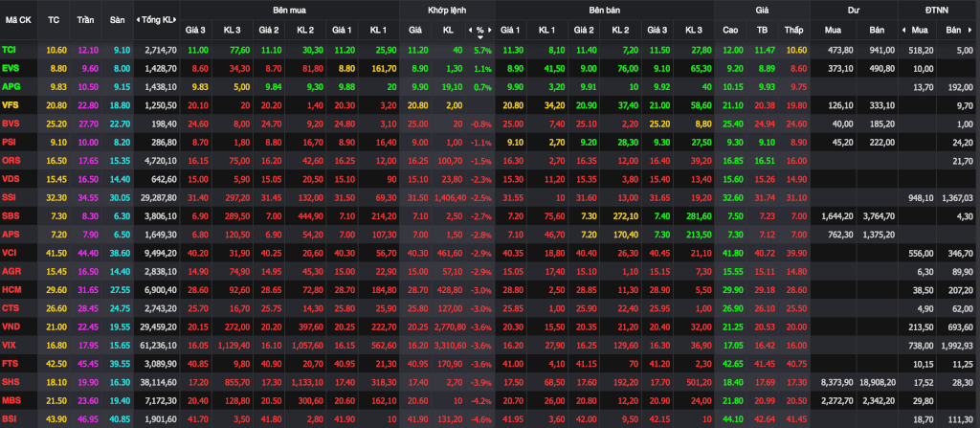Screen dimensions: 980x428
Task: Click the ĐTNN group header
Action: [938, 10]
